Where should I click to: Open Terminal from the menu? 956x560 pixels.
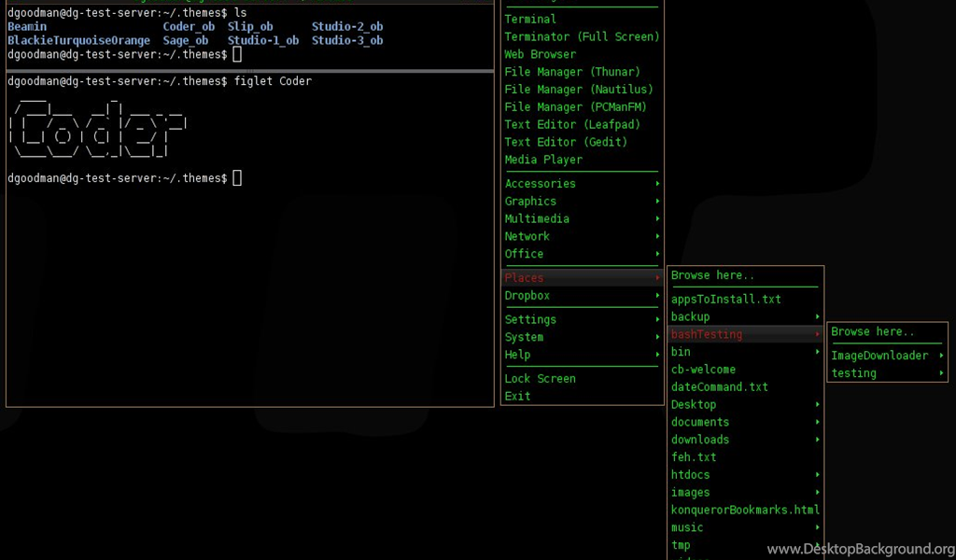pyautogui.click(x=582, y=20)
